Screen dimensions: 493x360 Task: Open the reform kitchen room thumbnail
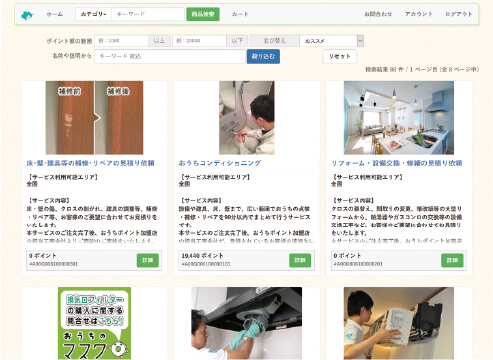[x=399, y=118]
